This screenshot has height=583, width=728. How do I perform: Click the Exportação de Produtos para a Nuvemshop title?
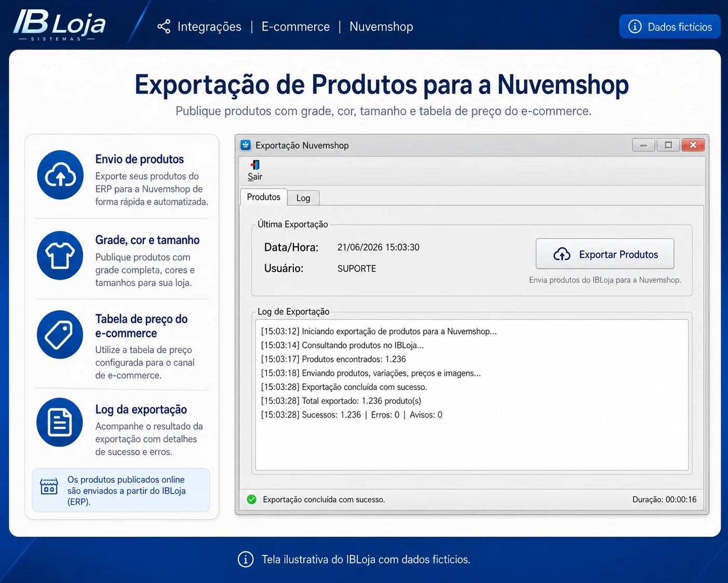[382, 85]
